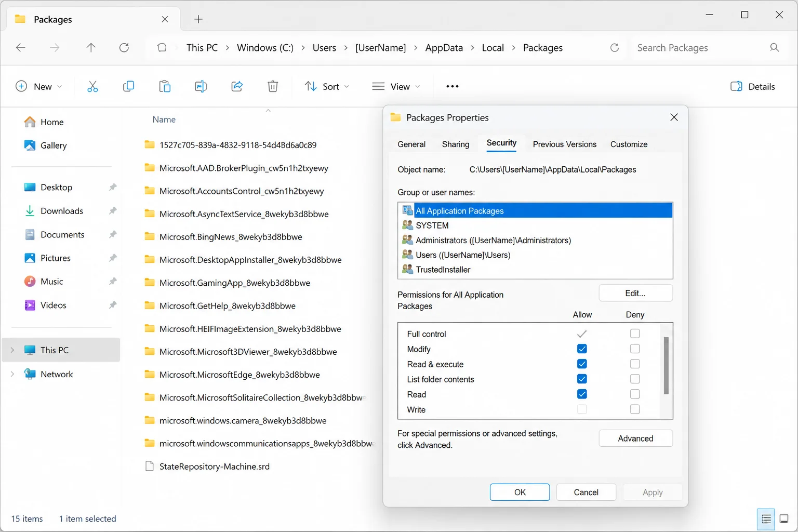Open the New dropdown menu
This screenshot has width=798, height=532.
coord(39,87)
